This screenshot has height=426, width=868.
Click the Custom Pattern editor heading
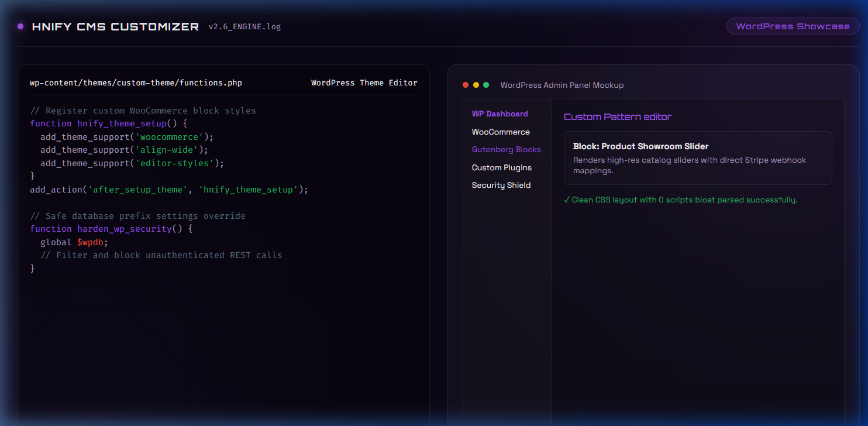pyautogui.click(x=618, y=117)
